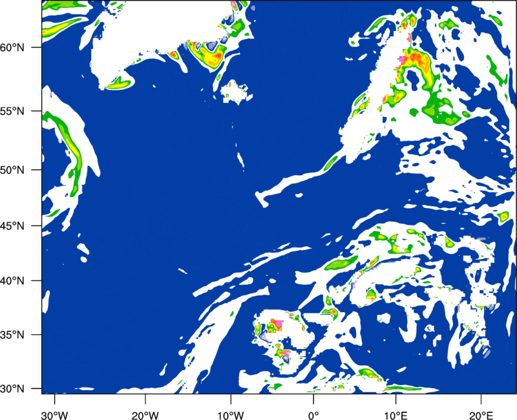
Task: Click the 55°N latitude label
Action: click(x=12, y=111)
